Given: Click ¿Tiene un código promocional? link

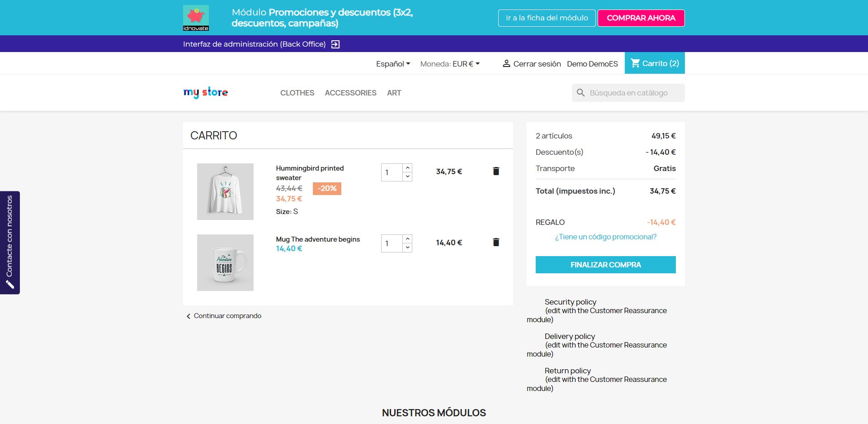Looking at the screenshot, I should point(606,237).
